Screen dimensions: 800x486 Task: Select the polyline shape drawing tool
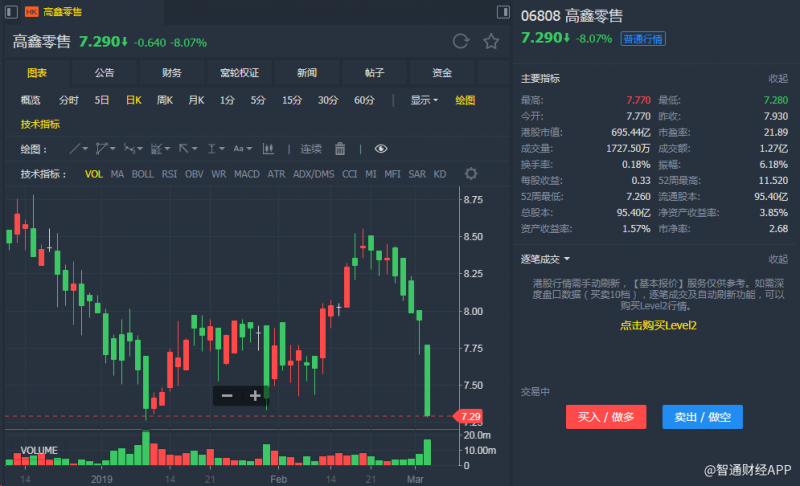pos(102,149)
